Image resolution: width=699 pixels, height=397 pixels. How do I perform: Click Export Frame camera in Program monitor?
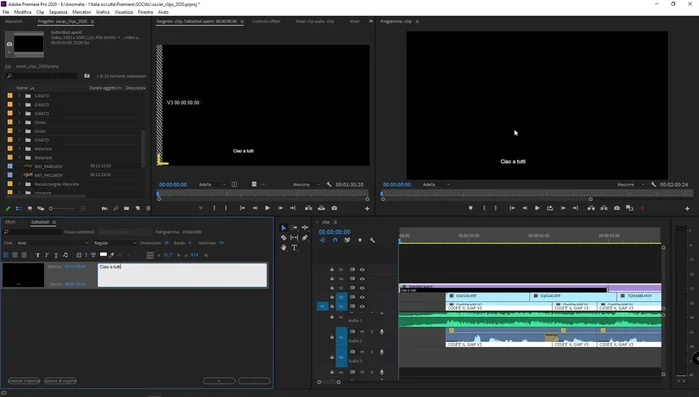[617, 208]
